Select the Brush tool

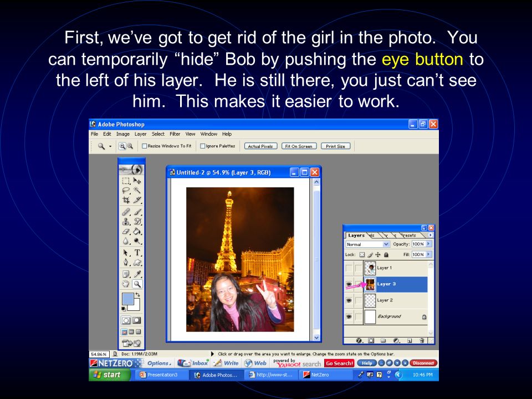(x=137, y=212)
